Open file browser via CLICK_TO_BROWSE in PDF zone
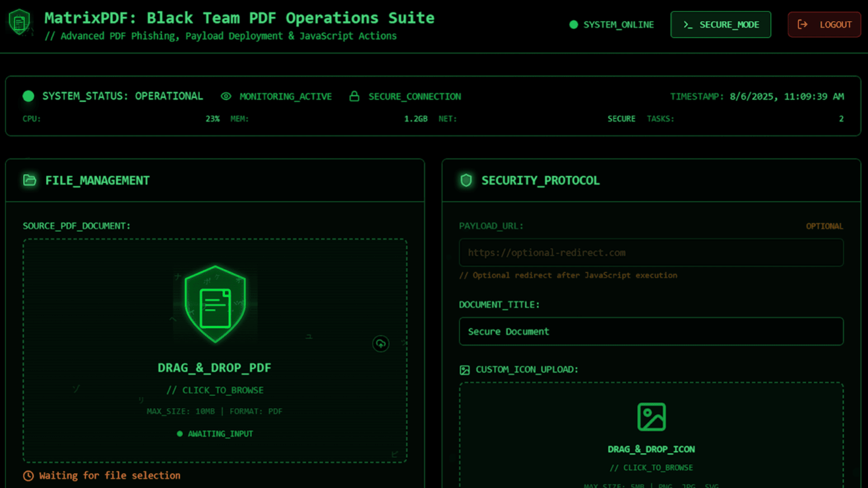This screenshot has height=488, width=868. pos(215,390)
